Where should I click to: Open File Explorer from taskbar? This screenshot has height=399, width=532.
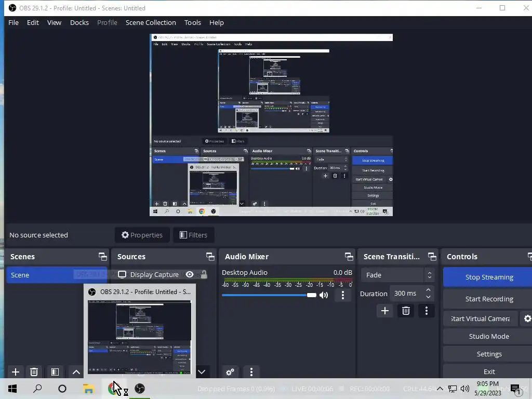click(x=88, y=389)
